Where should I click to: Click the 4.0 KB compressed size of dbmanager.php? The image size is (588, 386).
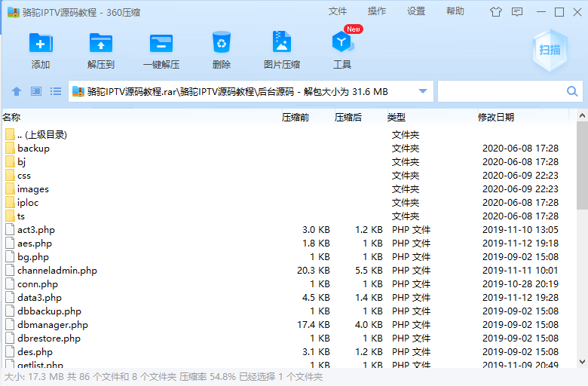[369, 324]
